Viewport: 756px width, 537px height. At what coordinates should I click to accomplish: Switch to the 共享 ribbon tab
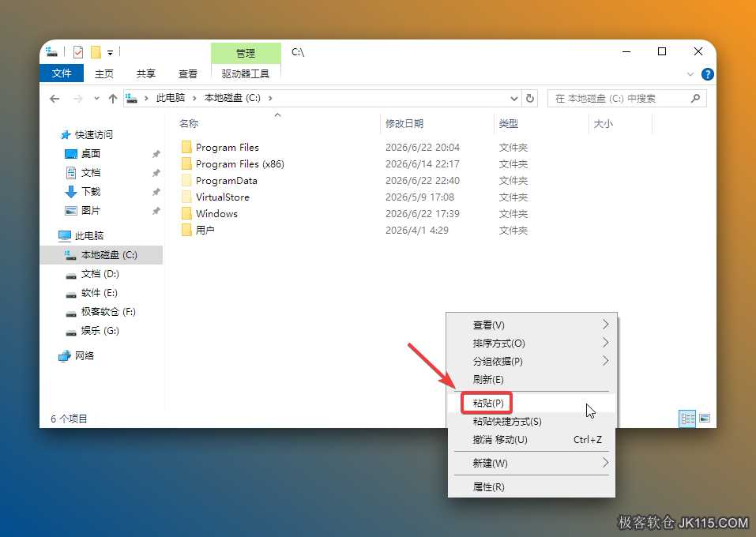tap(145, 73)
